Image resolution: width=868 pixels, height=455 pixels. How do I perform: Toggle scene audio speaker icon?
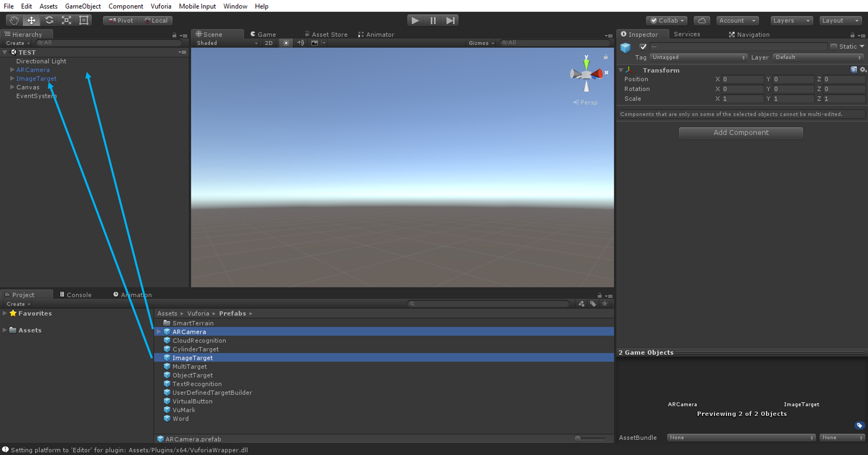pyautogui.click(x=300, y=43)
